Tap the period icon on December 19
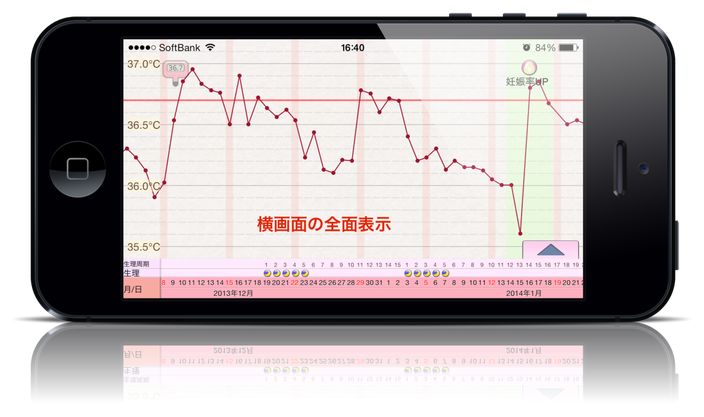The width and height of the screenshot is (704, 417). (267, 273)
